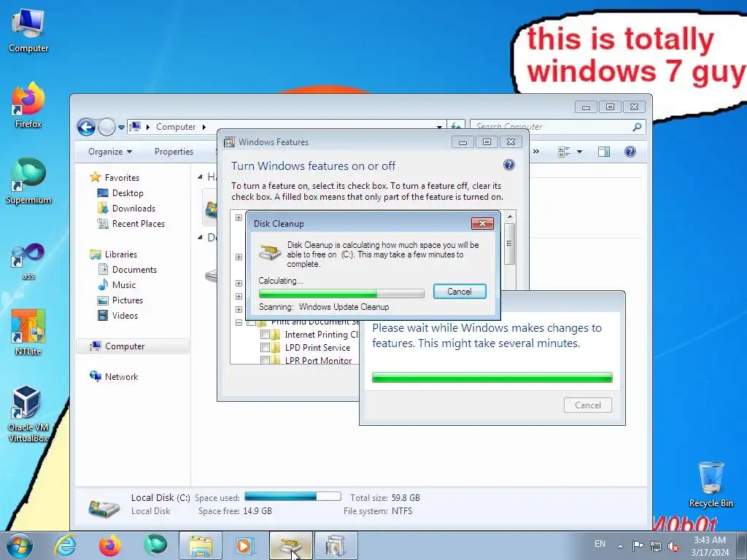Click the Disk Cleanup calculating progress bar
The height and width of the screenshot is (560, 747).
341,293
